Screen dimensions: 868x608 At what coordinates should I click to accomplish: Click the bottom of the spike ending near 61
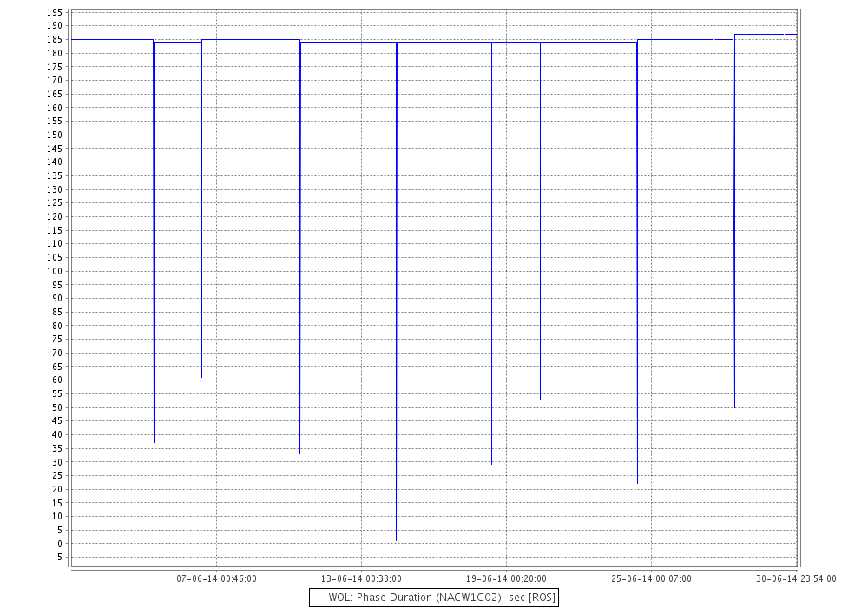[x=201, y=377]
